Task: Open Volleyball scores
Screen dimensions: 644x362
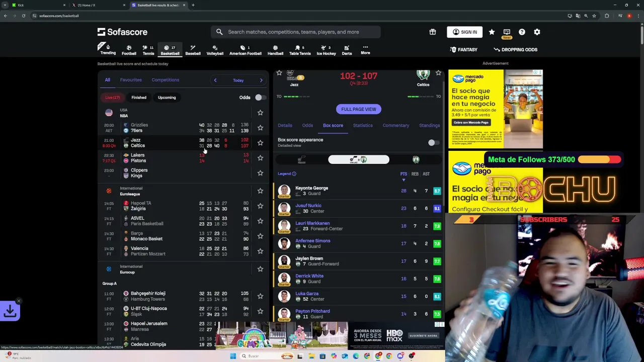Action: coord(215,50)
